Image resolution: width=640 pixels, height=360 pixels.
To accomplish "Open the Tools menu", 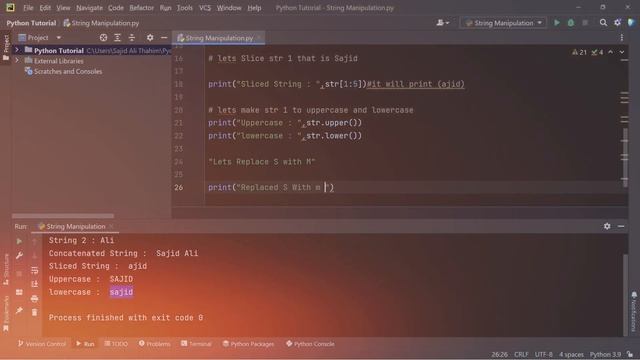I will coord(184,8).
